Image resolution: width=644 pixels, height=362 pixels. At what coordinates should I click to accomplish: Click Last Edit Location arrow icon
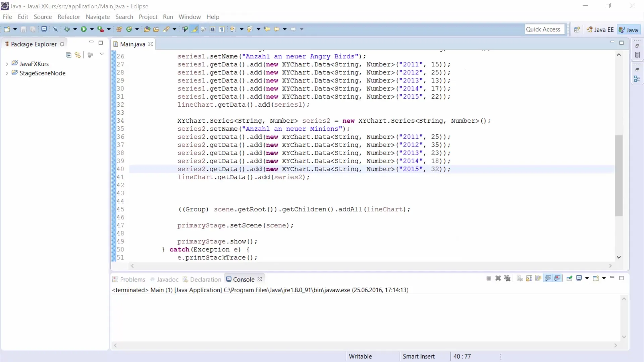(x=267, y=29)
